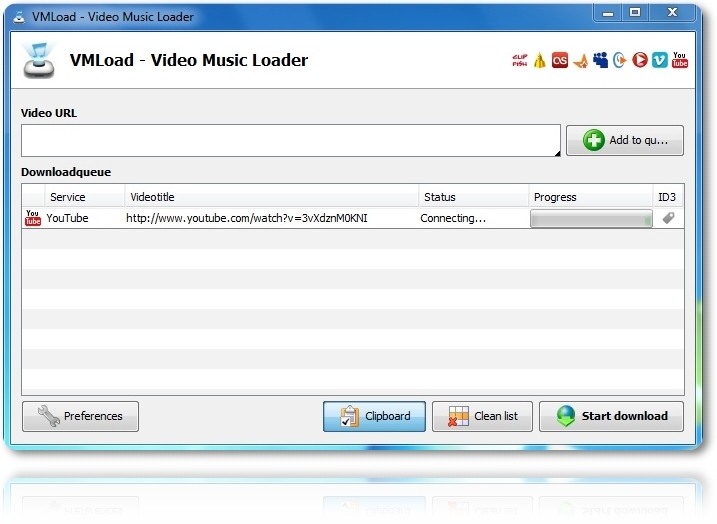Click the MySpace people icon
The image size is (717, 524).
[600, 60]
